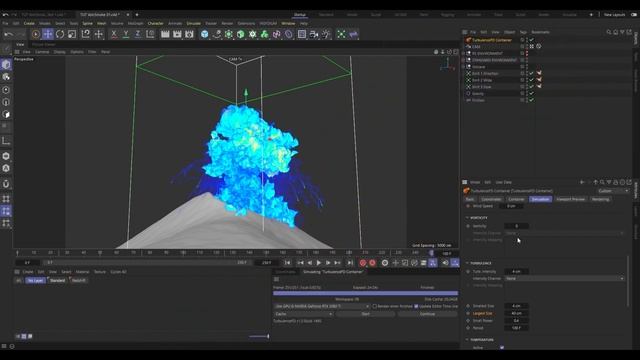Open the Cache dropdown in simulation window
The width and height of the screenshot is (640, 360).
303,314
